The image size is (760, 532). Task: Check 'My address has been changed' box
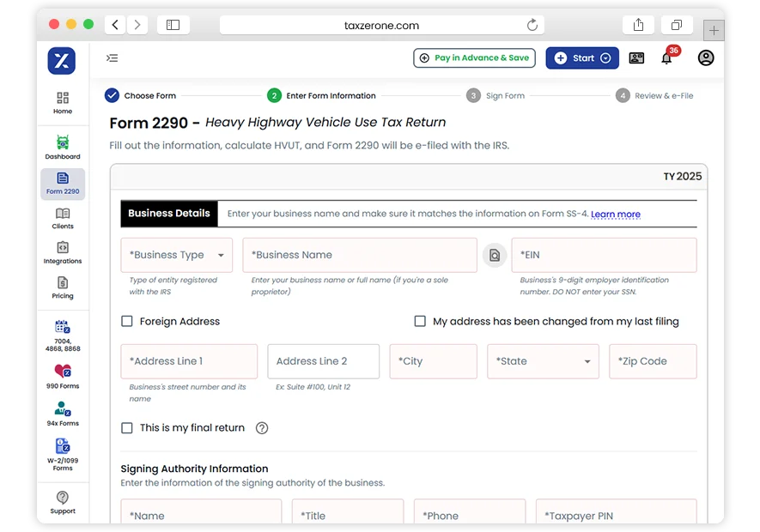pos(420,321)
